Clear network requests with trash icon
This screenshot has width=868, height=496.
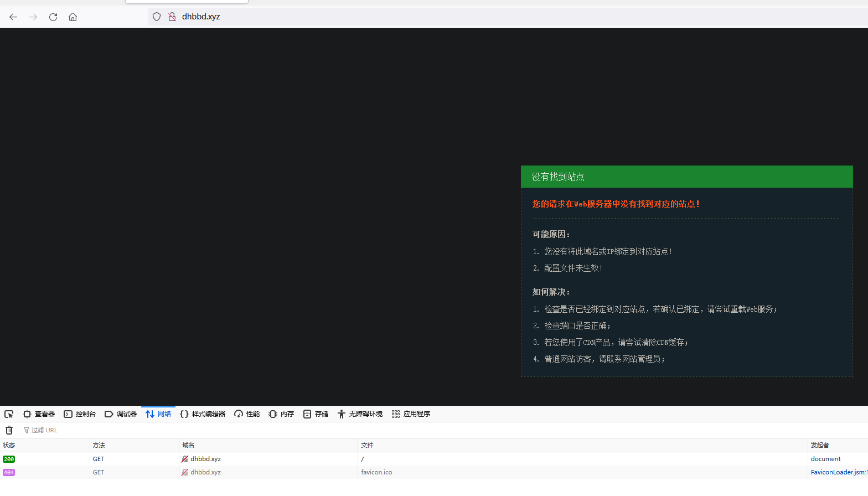pyautogui.click(x=9, y=430)
